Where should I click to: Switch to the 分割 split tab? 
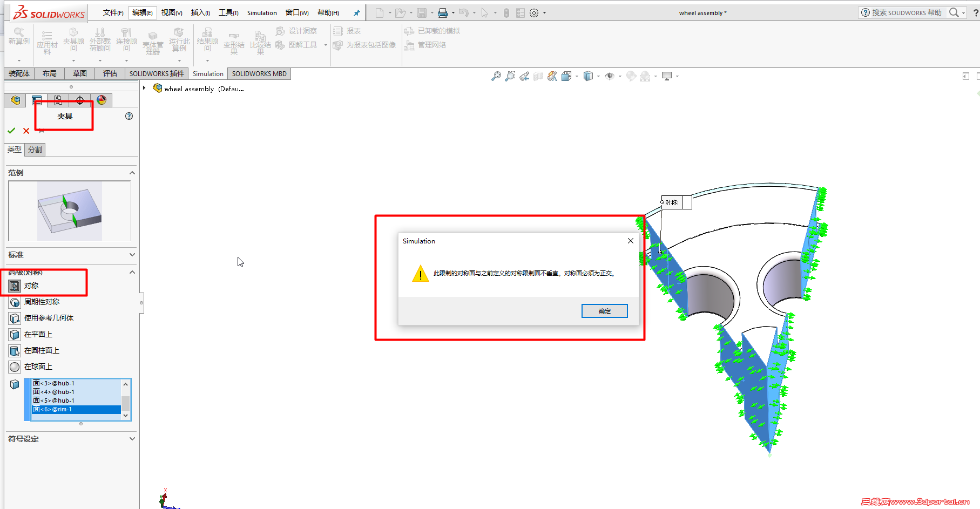[x=35, y=150]
